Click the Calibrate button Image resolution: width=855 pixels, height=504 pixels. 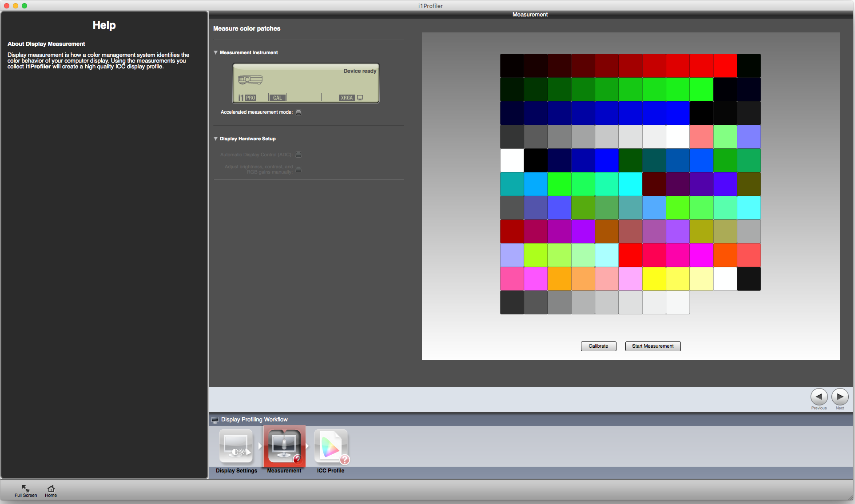pos(598,346)
